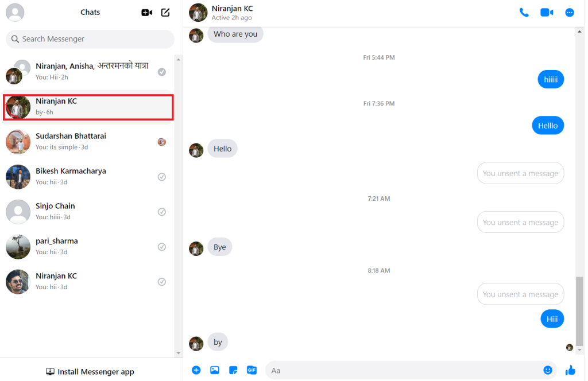Open the emoji picker
This screenshot has width=588, height=381.
coord(547,370)
